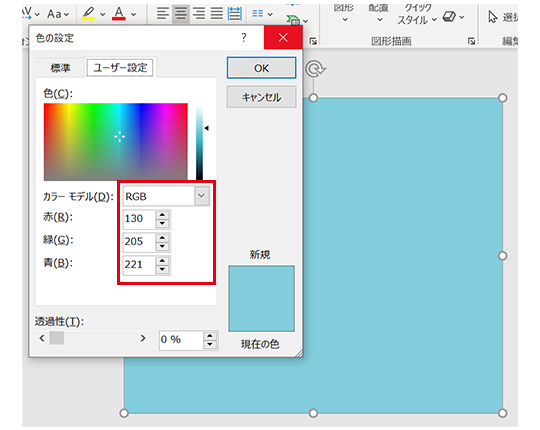
Task: Open the Change Case Aa dropdown
Action: coord(58,14)
